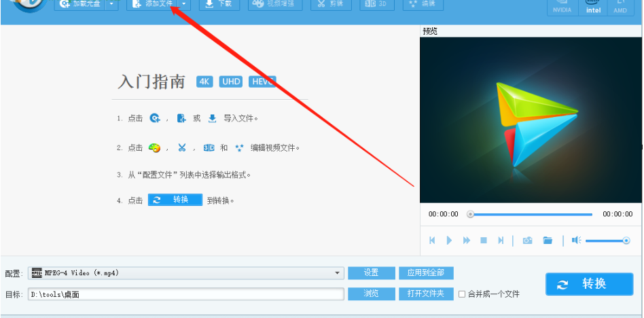Stop the preview playback
The image size is (644, 318).
click(484, 241)
